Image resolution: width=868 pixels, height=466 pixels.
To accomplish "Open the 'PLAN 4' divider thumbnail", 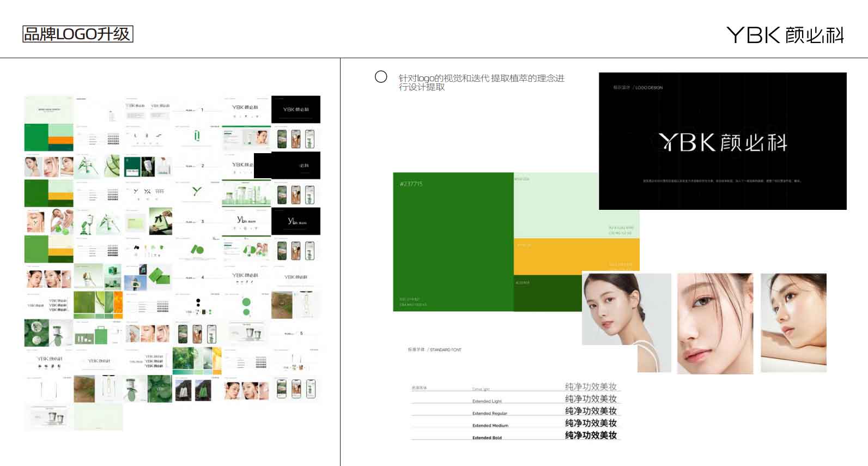I will click(197, 277).
